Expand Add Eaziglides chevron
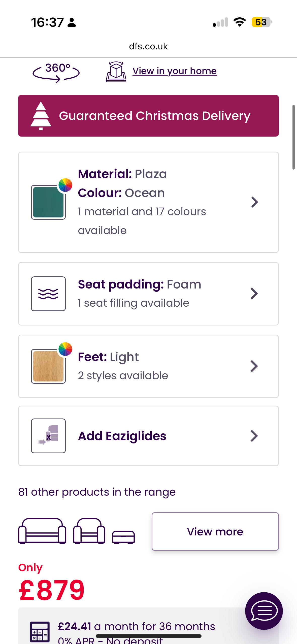 click(254, 436)
